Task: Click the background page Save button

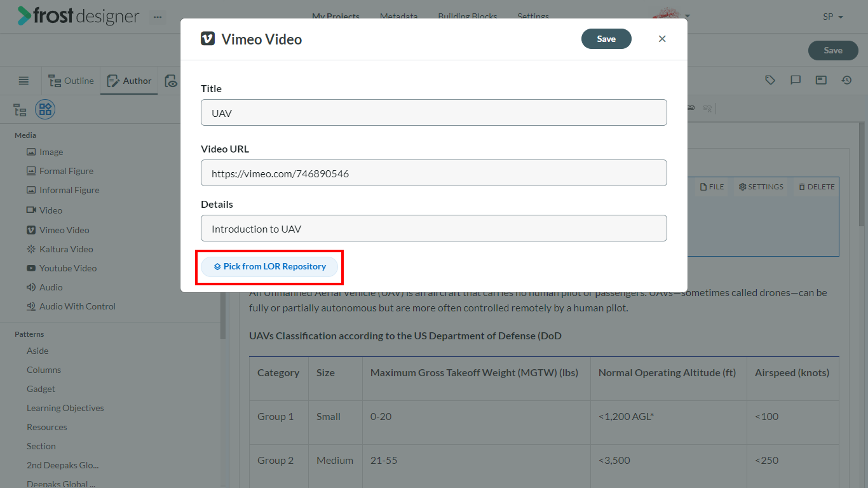Action: click(832, 50)
